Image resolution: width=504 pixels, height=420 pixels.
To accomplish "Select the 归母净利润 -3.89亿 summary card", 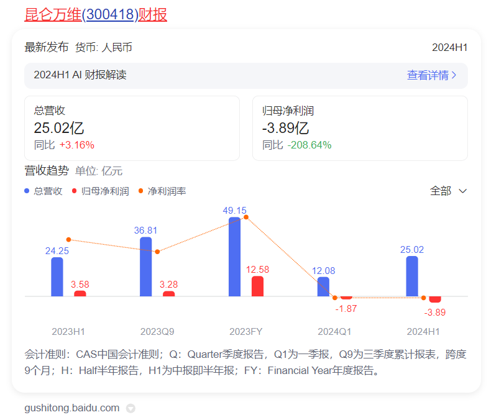I will pyautogui.click(x=360, y=128).
